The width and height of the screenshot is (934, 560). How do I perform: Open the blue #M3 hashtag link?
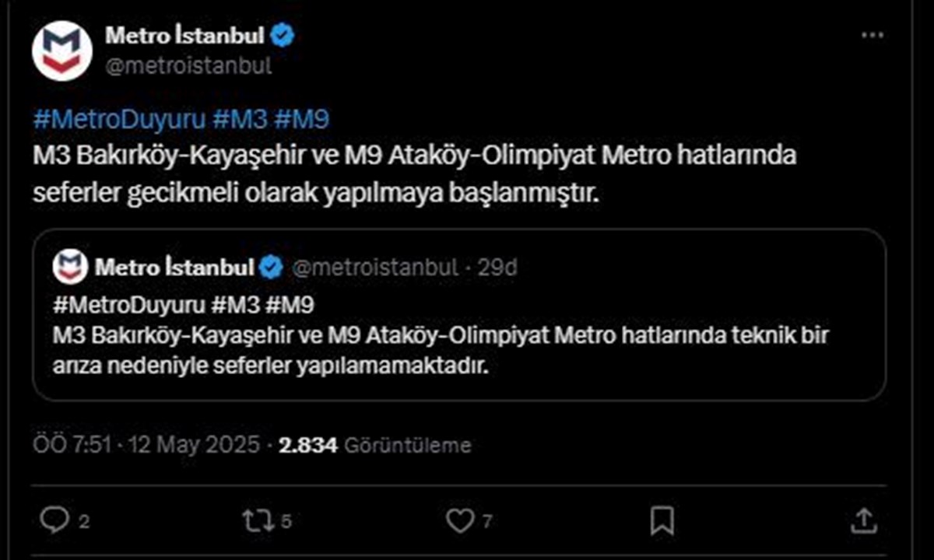[x=239, y=119]
